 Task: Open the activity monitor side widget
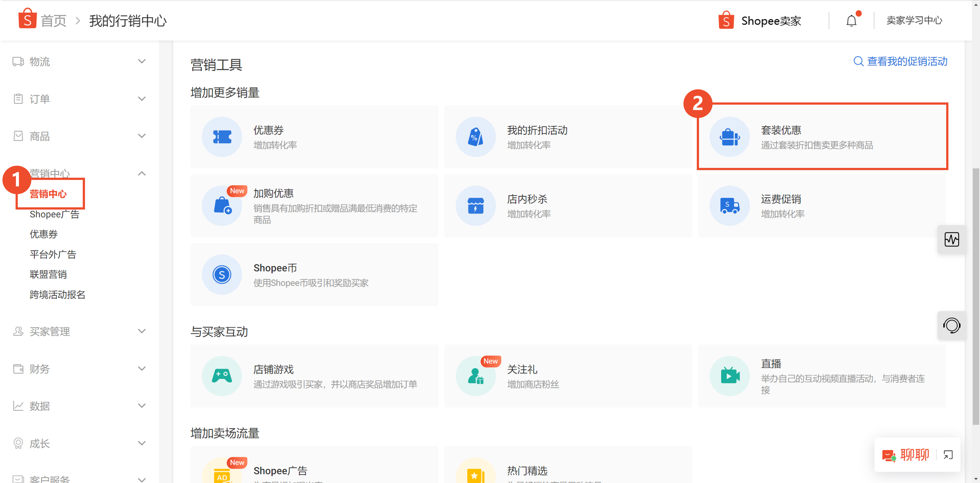pos(952,239)
